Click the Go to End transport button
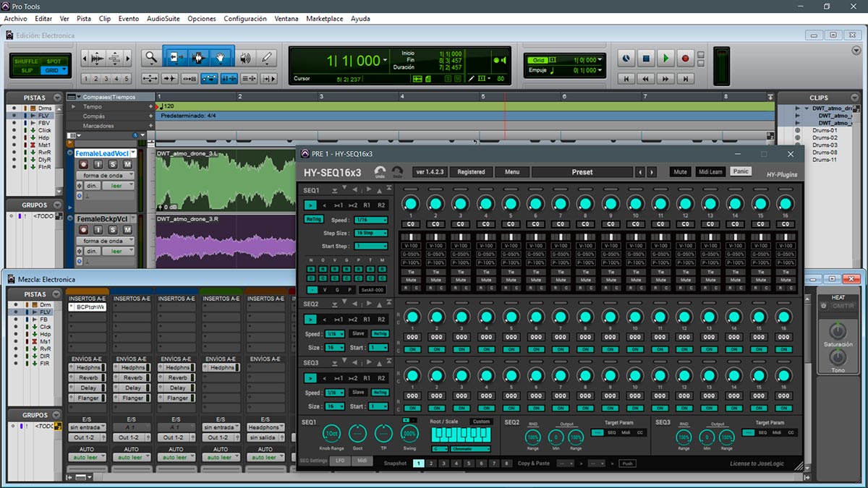 tap(686, 79)
